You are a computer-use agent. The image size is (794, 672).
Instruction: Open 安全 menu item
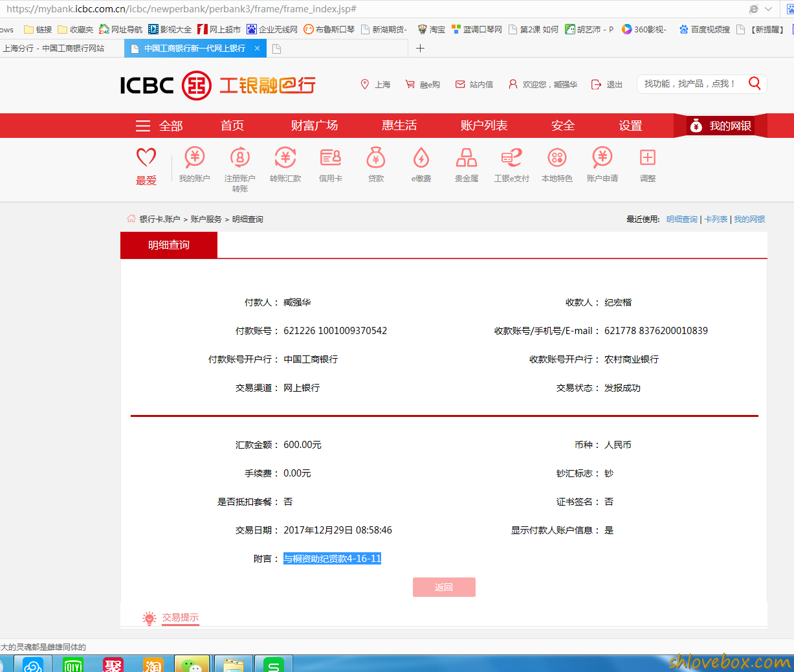(563, 126)
